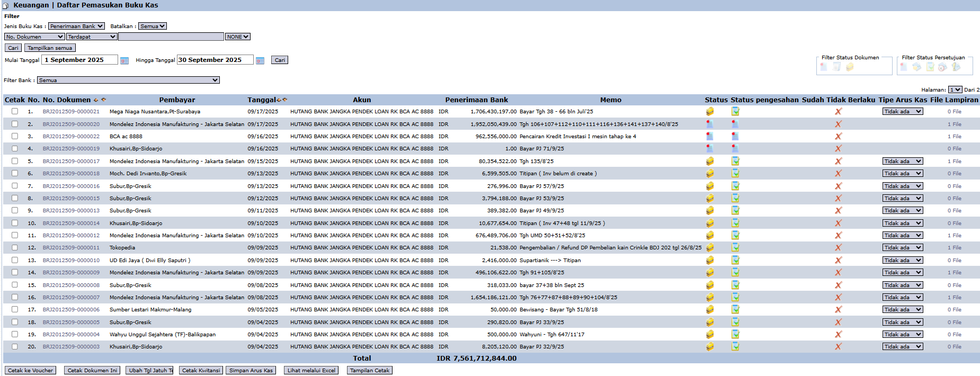Click red X icon in BRJ2012509-0000020 row
Viewport: 980px width, 376px height.
(838, 124)
